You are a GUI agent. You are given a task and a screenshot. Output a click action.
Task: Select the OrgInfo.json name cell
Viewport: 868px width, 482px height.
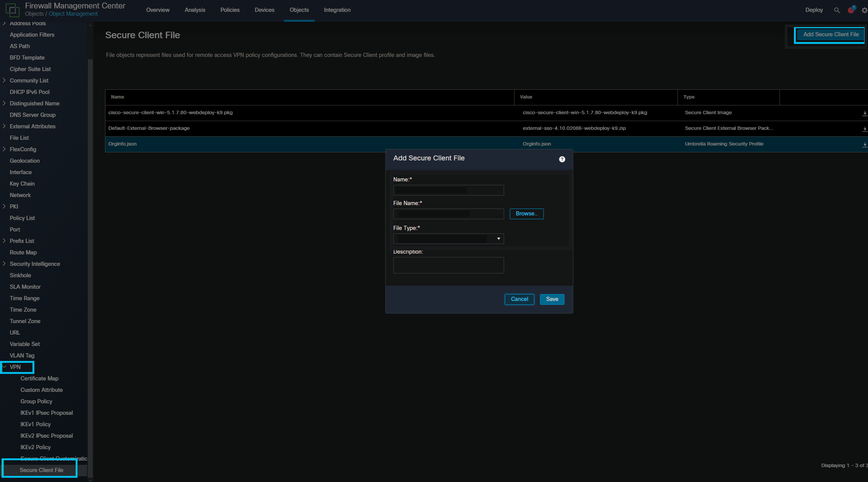pos(123,144)
